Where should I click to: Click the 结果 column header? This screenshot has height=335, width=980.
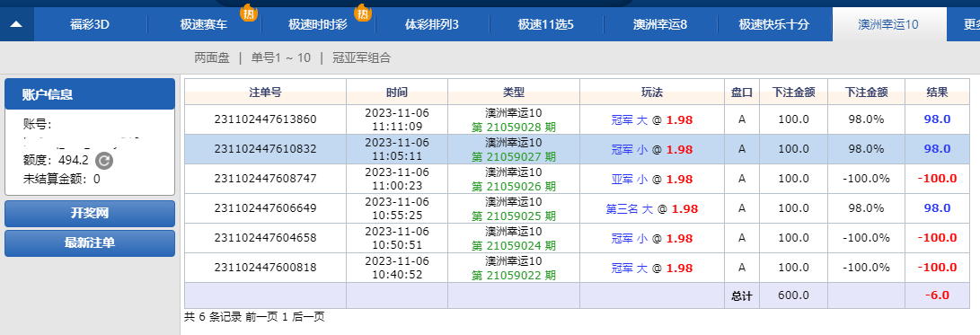(x=937, y=92)
